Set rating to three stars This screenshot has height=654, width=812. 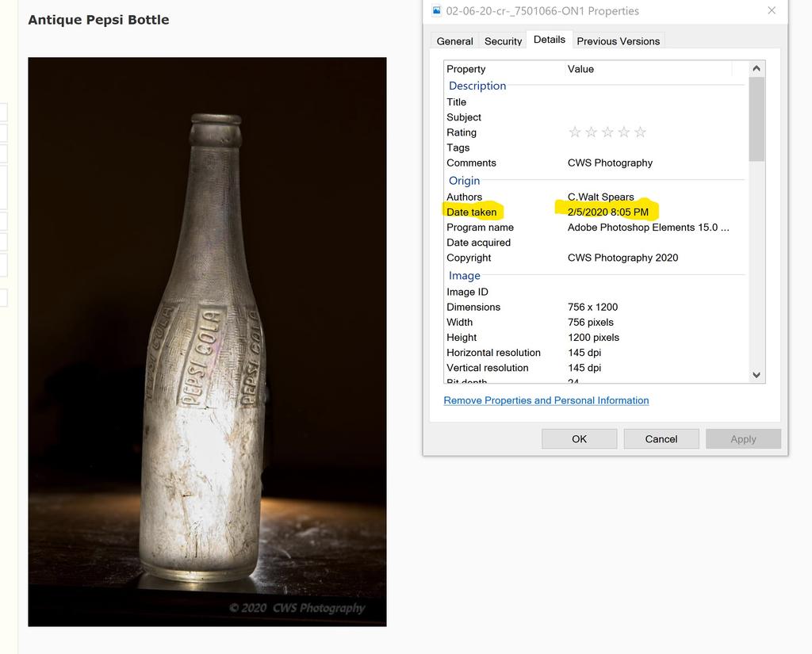pos(607,132)
